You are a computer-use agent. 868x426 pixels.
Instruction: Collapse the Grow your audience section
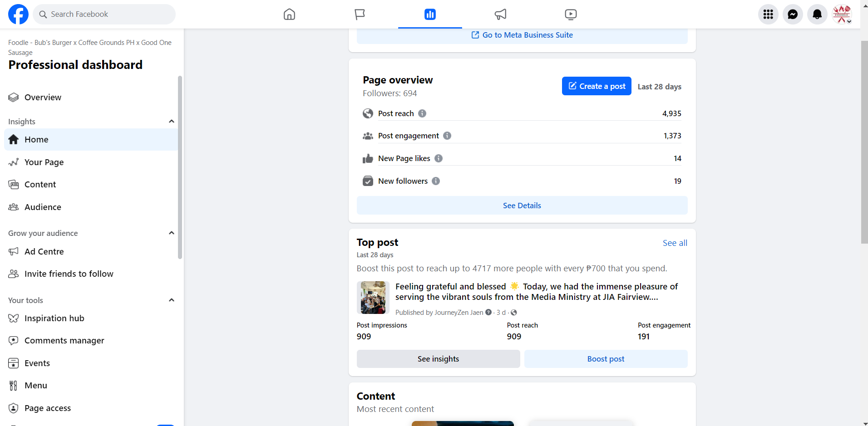pyautogui.click(x=172, y=233)
